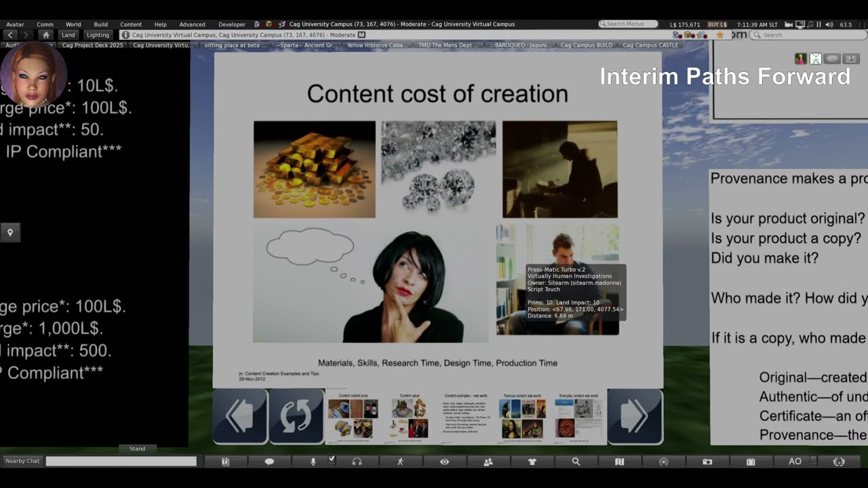Screen dimensions: 868x488
Task: Open the Content menu
Action: tap(131, 24)
